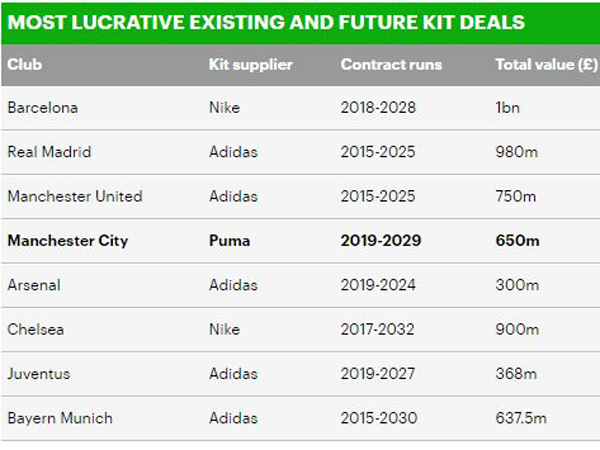
Task: Select the 750m total value cell
Action: (x=515, y=196)
